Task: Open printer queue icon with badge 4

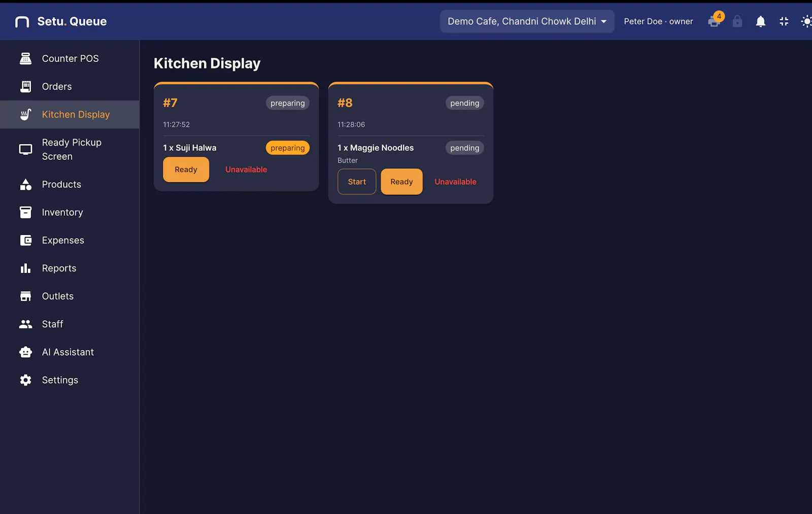Action: 715,21
